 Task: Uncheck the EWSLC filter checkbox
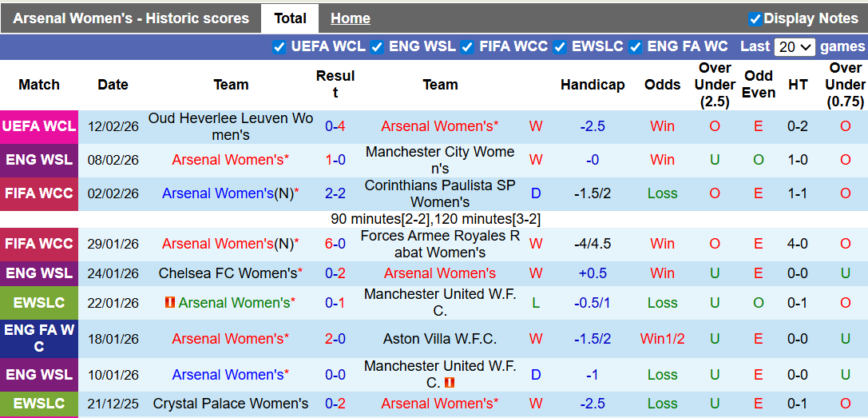pos(560,46)
